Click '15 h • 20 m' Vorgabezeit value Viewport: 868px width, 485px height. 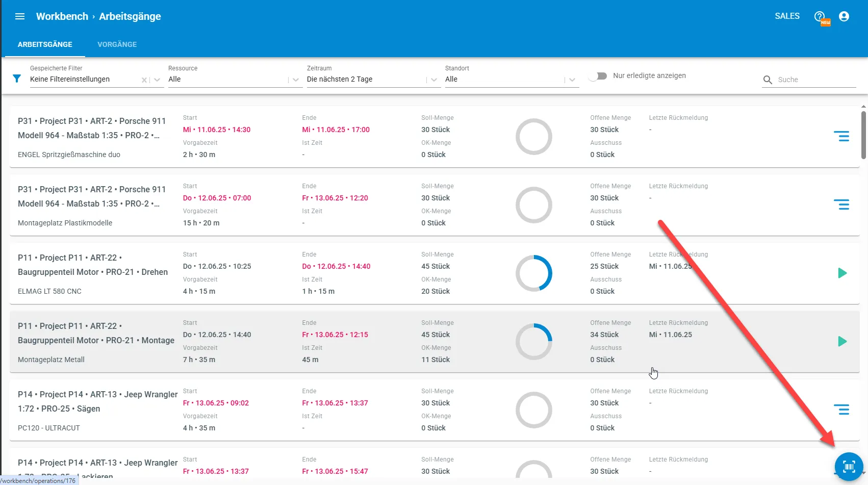click(201, 223)
